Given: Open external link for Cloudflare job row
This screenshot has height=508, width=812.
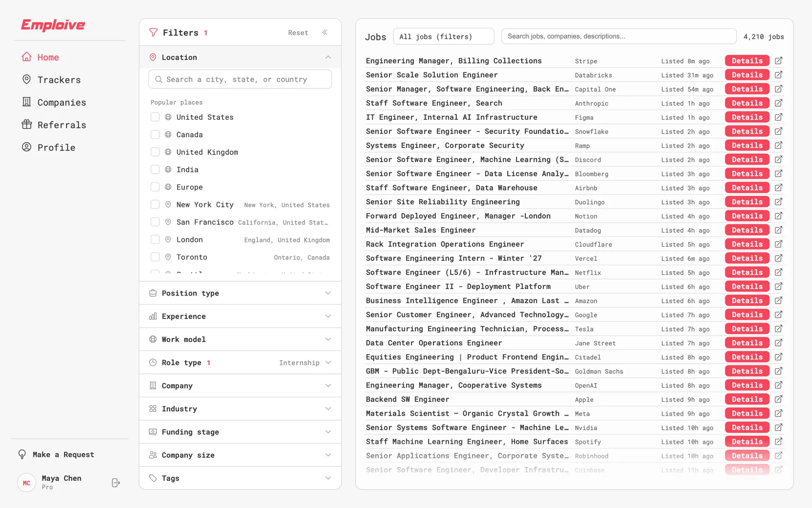Looking at the screenshot, I should tap(779, 244).
